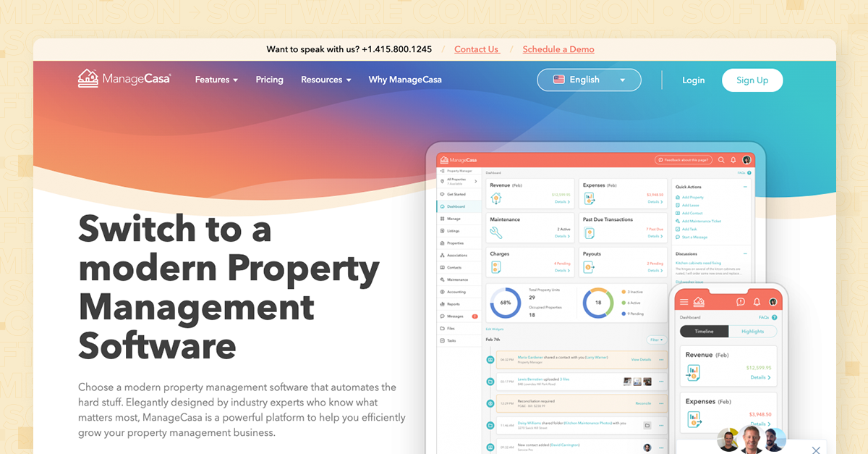Open the notification bell icon

coord(733,159)
